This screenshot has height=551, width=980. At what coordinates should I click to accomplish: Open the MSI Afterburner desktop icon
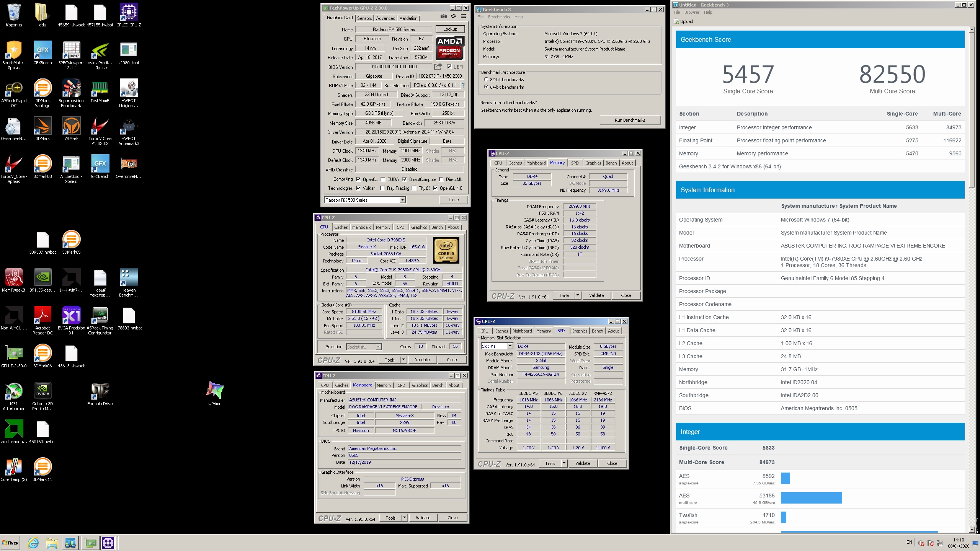pyautogui.click(x=14, y=396)
